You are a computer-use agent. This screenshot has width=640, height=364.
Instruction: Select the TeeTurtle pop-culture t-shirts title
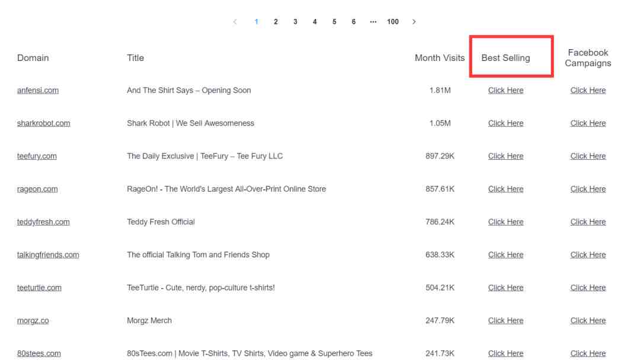click(x=201, y=288)
